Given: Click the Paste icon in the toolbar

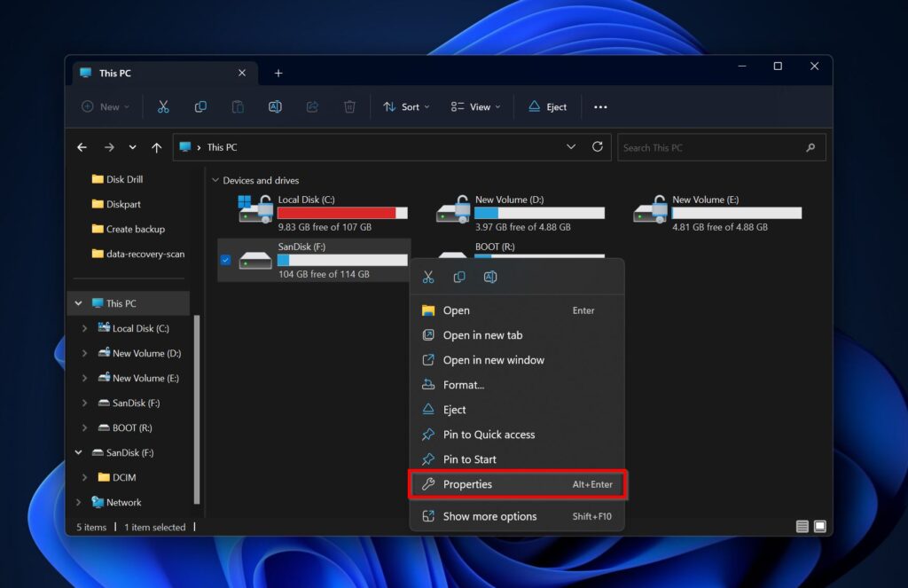Looking at the screenshot, I should pos(238,106).
